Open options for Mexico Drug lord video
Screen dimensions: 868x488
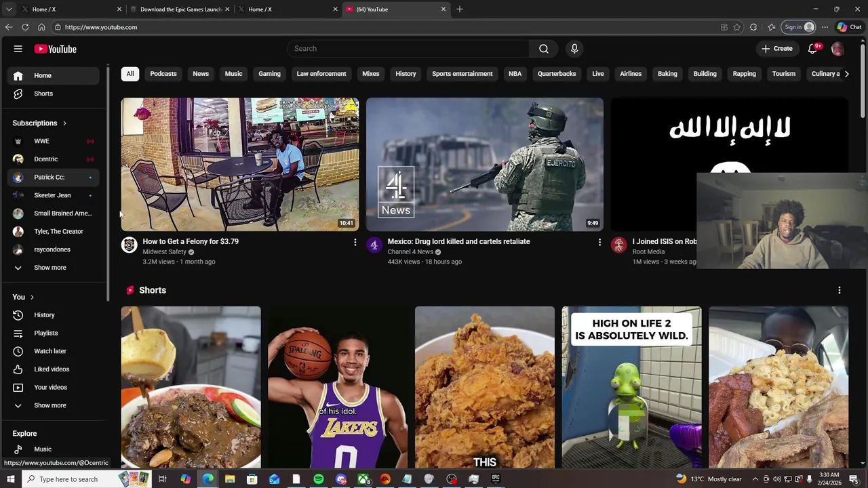(599, 242)
